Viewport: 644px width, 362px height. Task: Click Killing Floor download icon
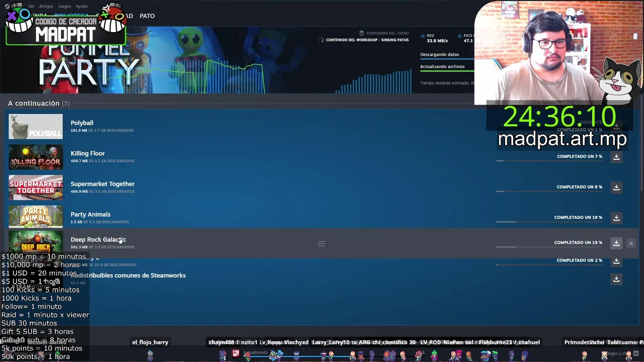point(616,157)
